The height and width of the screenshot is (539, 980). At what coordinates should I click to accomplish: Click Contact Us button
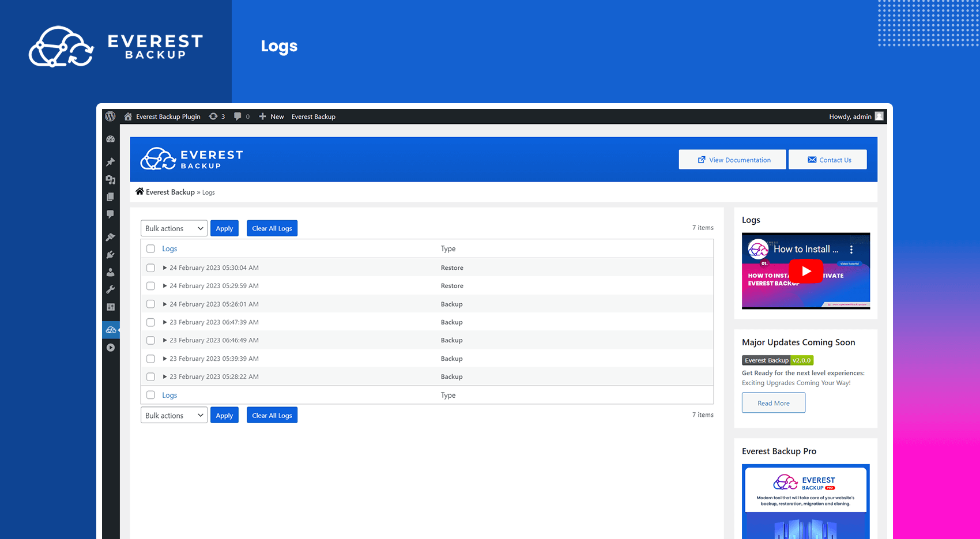828,160
